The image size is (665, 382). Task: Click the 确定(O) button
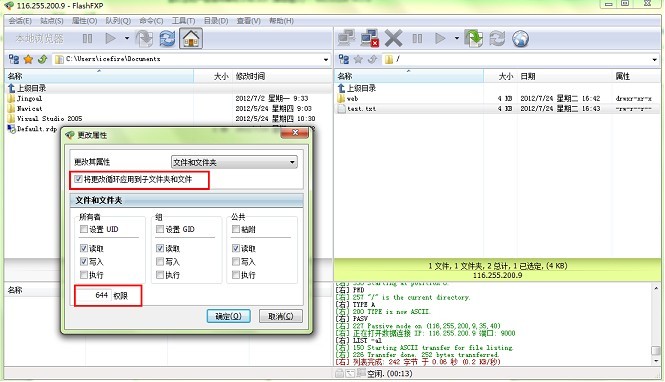pyautogui.click(x=229, y=316)
